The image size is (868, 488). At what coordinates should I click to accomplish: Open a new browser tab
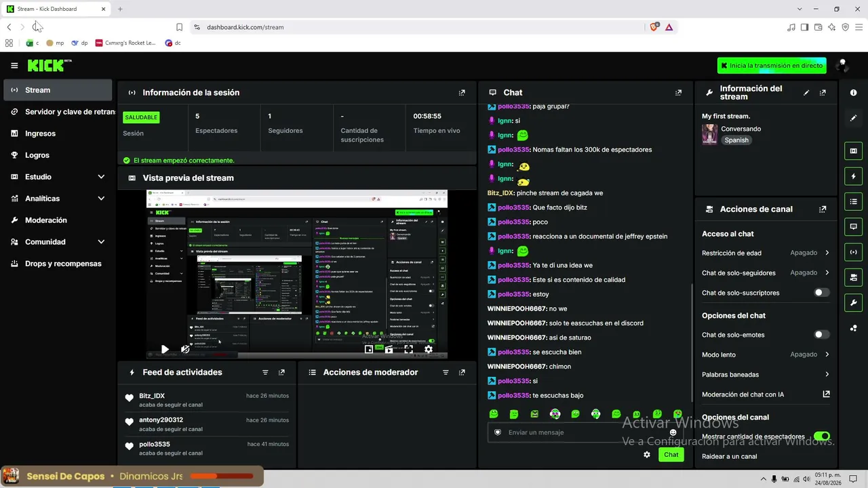[120, 9]
